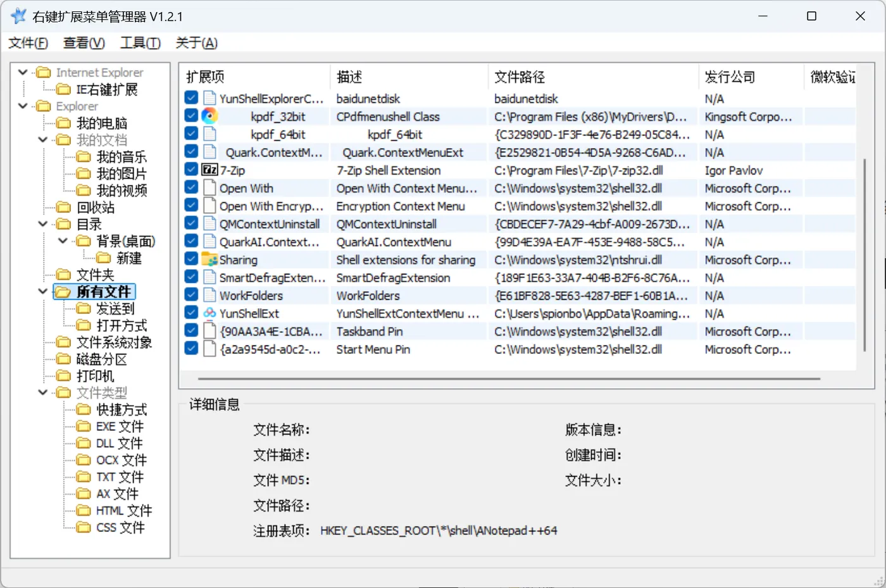Uncheck the YunShellExplorerC... checkbox

tap(191, 97)
